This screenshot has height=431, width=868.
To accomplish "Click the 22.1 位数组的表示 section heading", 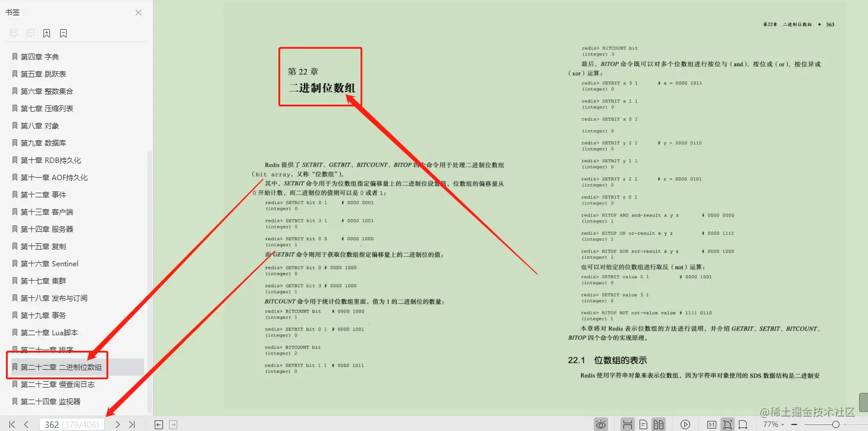I will [x=607, y=360].
